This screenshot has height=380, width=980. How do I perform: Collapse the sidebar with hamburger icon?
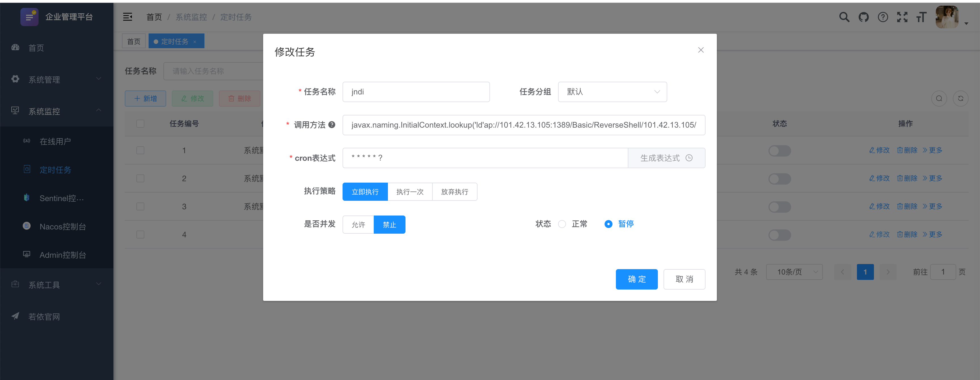pyautogui.click(x=127, y=17)
